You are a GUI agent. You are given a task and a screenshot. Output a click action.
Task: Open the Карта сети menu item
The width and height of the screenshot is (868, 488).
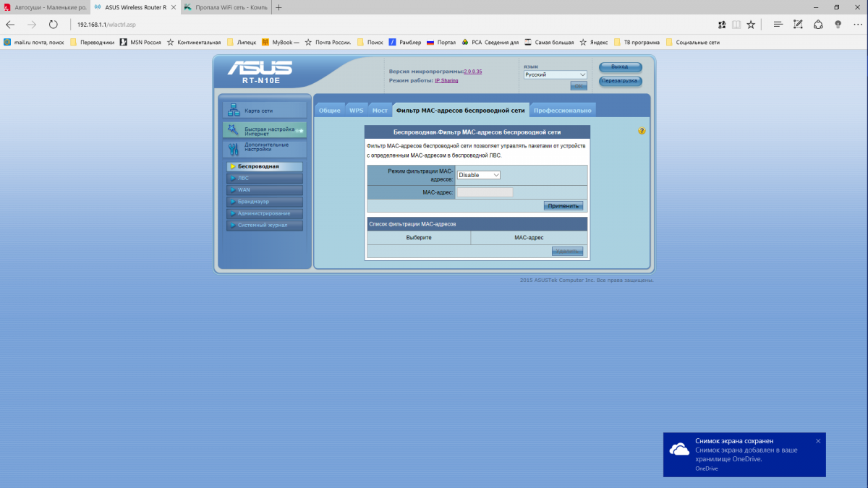pos(265,110)
